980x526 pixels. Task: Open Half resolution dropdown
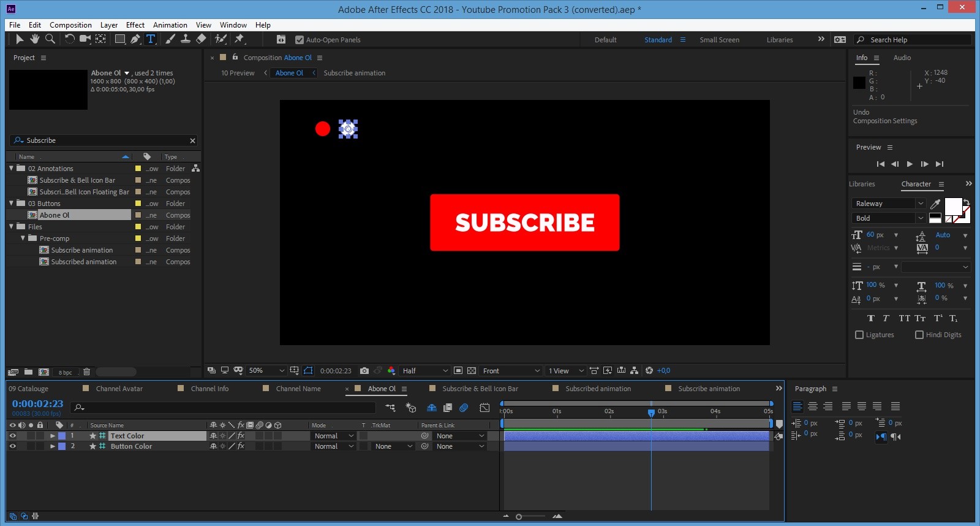[425, 370]
